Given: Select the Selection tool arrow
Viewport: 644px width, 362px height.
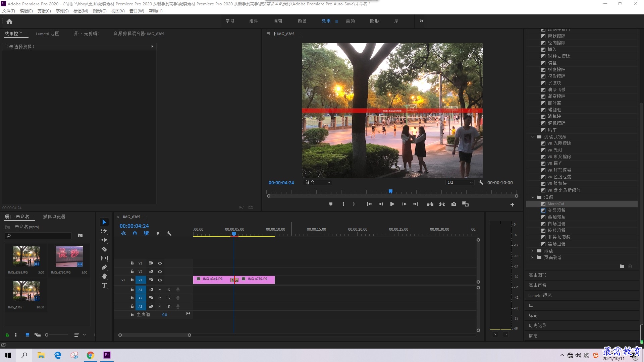Looking at the screenshot, I should (104, 222).
